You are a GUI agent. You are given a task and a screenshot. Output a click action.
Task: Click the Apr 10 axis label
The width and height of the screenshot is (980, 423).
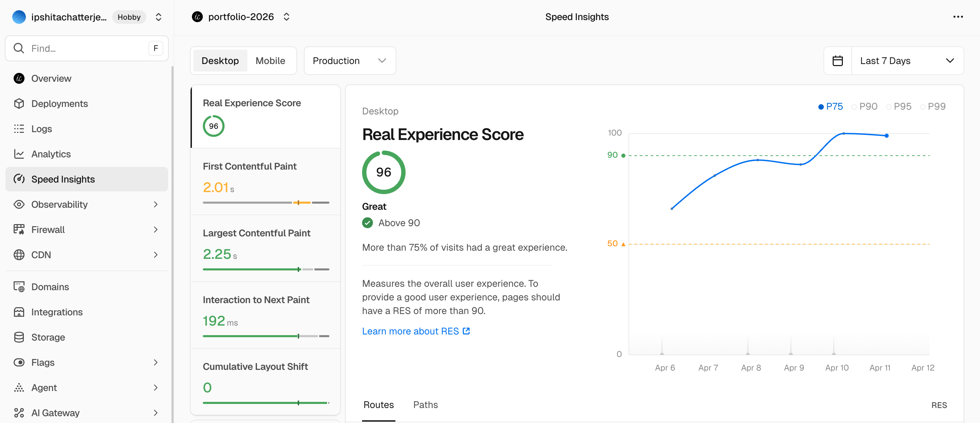[837, 367]
